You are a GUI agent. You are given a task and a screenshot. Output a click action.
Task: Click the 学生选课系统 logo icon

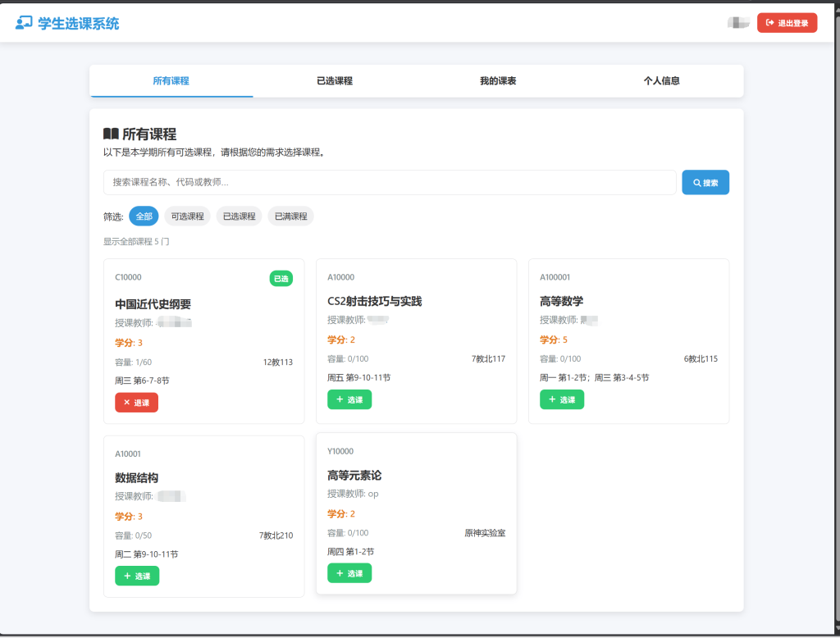(24, 23)
